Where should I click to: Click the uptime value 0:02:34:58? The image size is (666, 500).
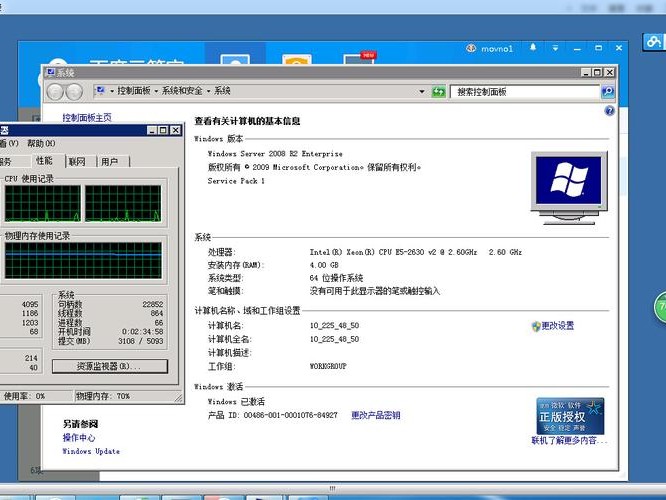click(x=142, y=332)
